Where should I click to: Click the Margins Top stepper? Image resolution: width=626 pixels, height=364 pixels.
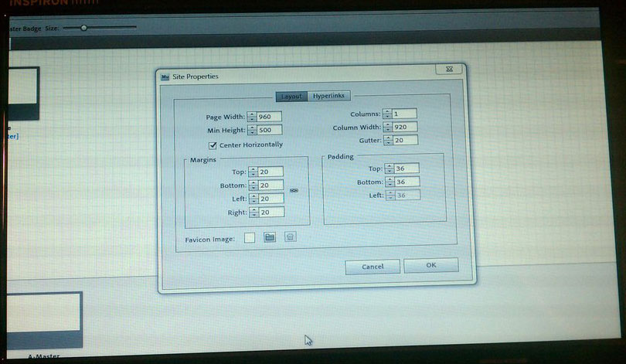(x=253, y=172)
